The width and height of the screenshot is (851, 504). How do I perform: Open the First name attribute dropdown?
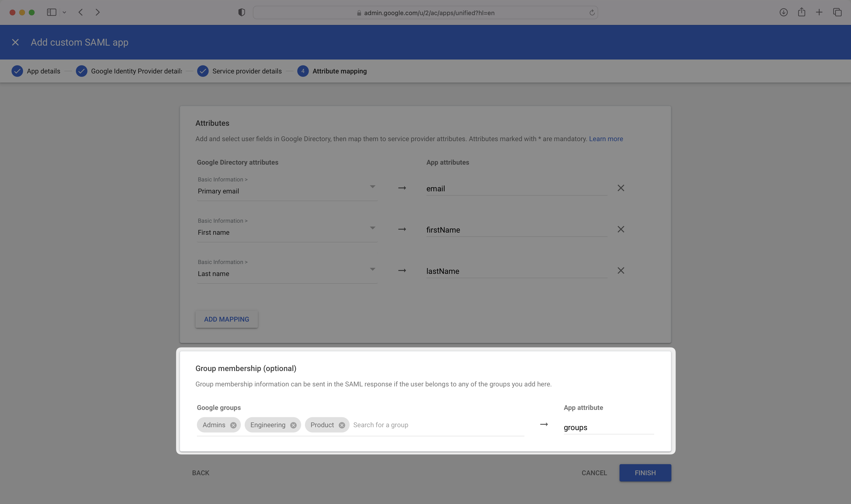(372, 228)
